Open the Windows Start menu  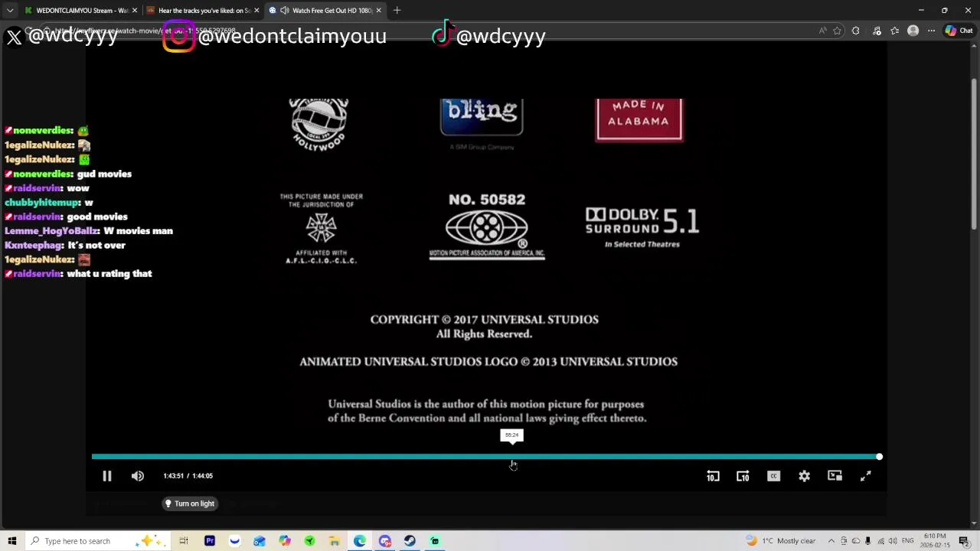(12, 541)
